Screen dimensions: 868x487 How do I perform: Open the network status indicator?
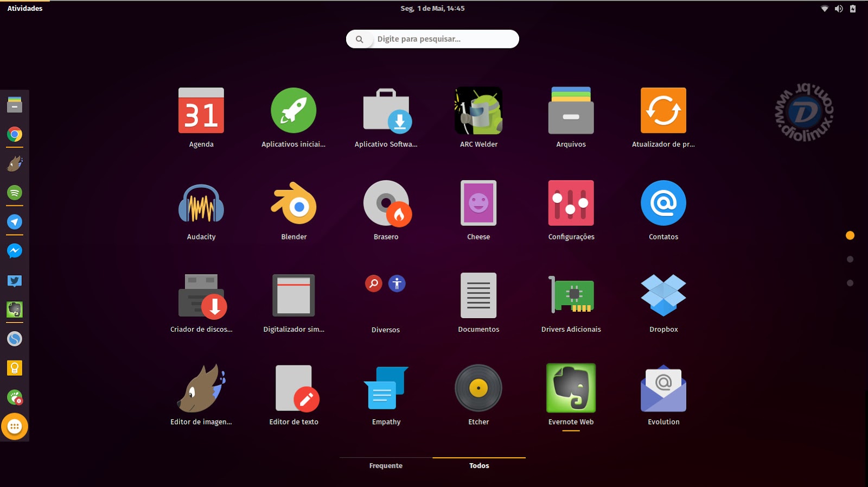tap(825, 9)
